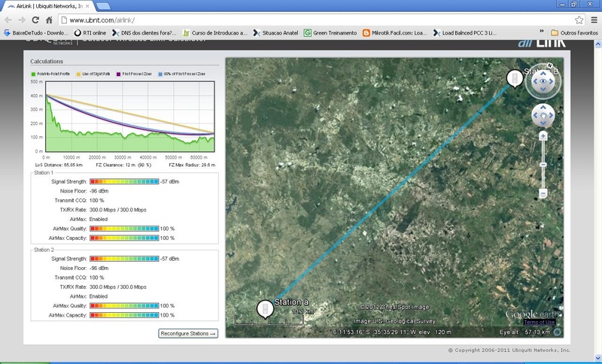Image resolution: width=602 pixels, height=364 pixels.
Task: Open the DNS dos clientes fora bookmark
Action: pos(144,33)
